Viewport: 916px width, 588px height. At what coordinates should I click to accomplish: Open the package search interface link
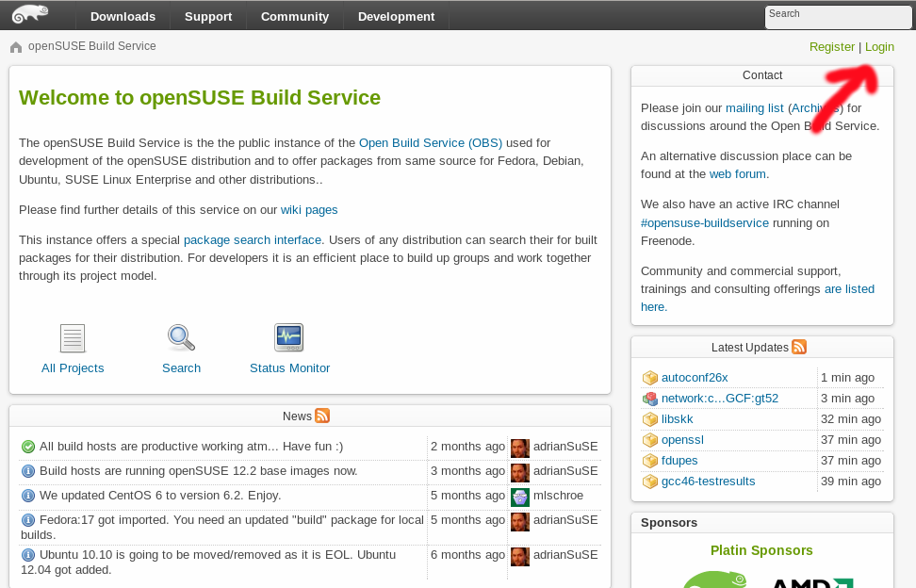coord(252,239)
